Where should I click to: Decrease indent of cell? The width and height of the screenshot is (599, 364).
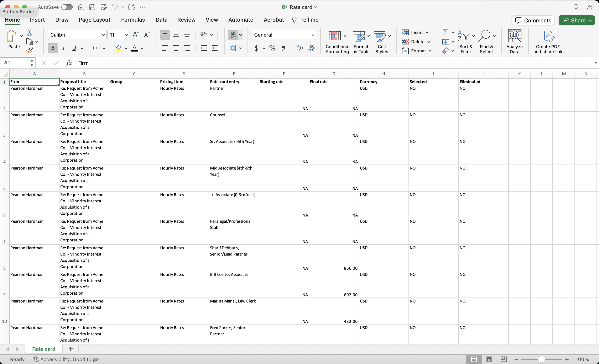coord(204,48)
